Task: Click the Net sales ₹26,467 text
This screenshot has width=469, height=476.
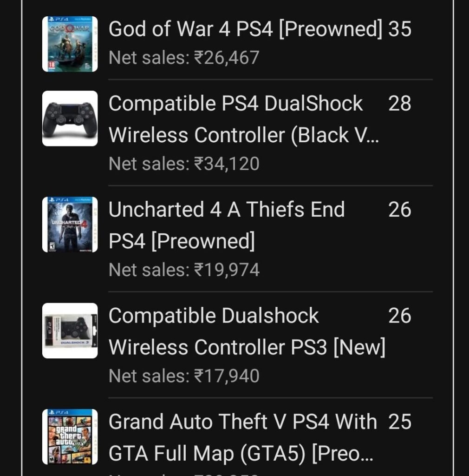Action: tap(184, 58)
